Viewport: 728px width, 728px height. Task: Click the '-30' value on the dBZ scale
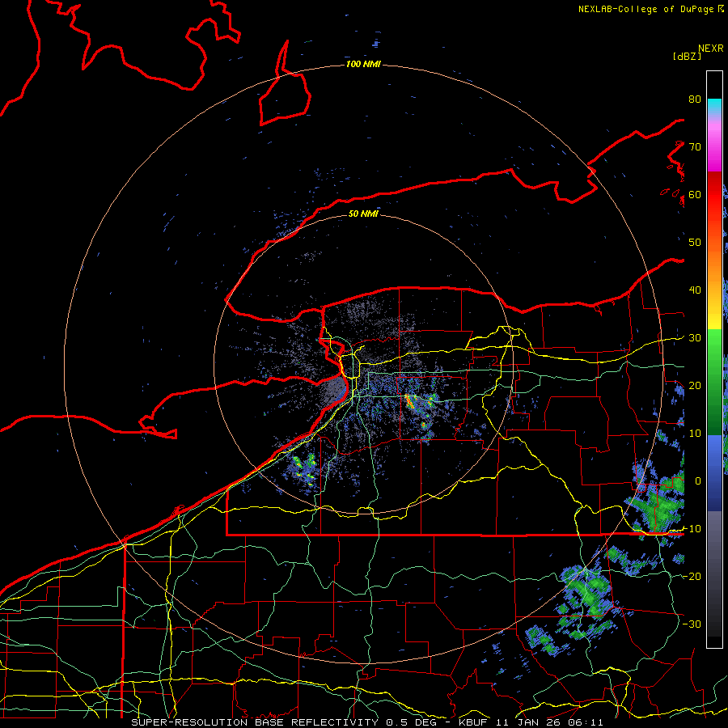692,624
